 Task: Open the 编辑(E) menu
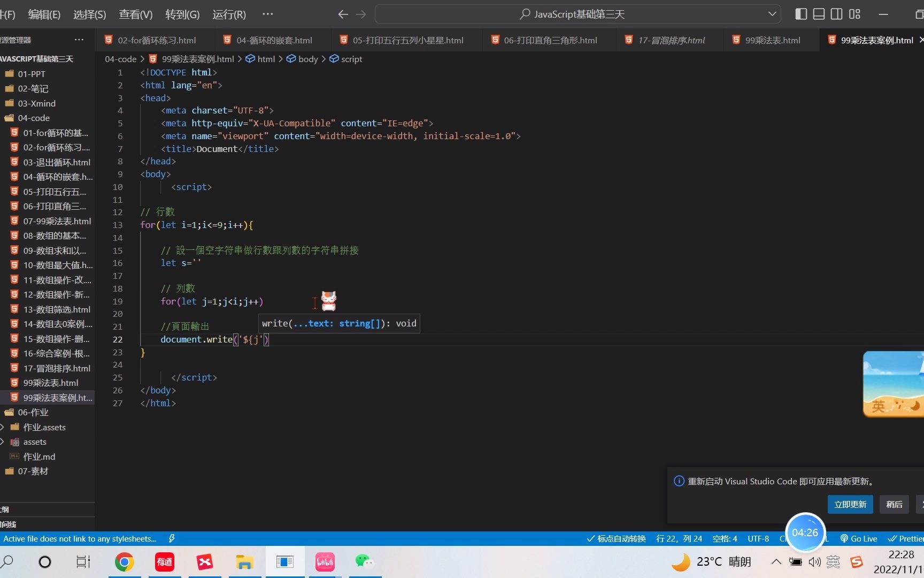point(44,14)
